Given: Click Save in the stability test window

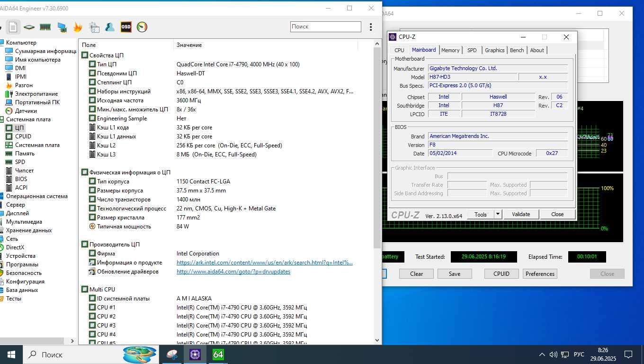Looking at the screenshot, I should click(x=455, y=274).
